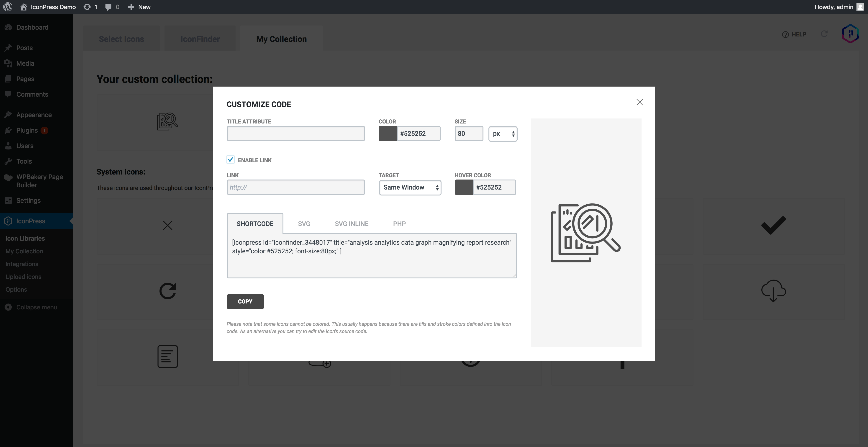The height and width of the screenshot is (447, 868).
Task: Open the IconPress logo icon top right
Action: [850, 34]
